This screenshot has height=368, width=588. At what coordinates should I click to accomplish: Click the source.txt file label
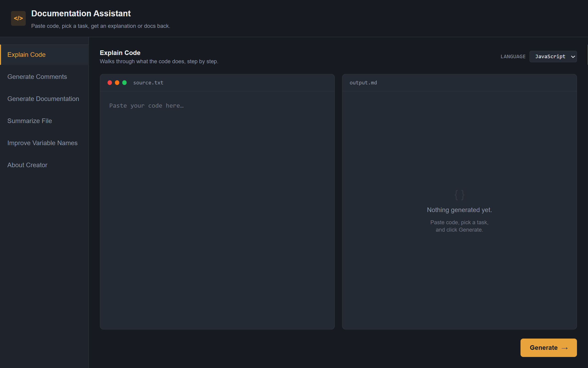tap(148, 83)
